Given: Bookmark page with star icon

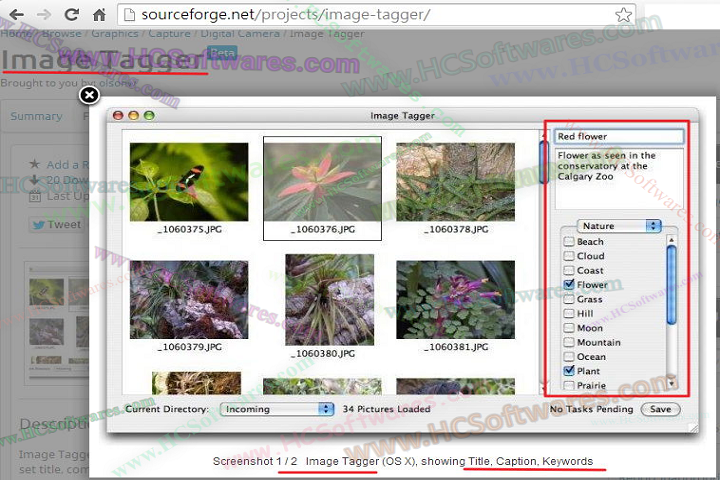Looking at the screenshot, I should (x=623, y=15).
